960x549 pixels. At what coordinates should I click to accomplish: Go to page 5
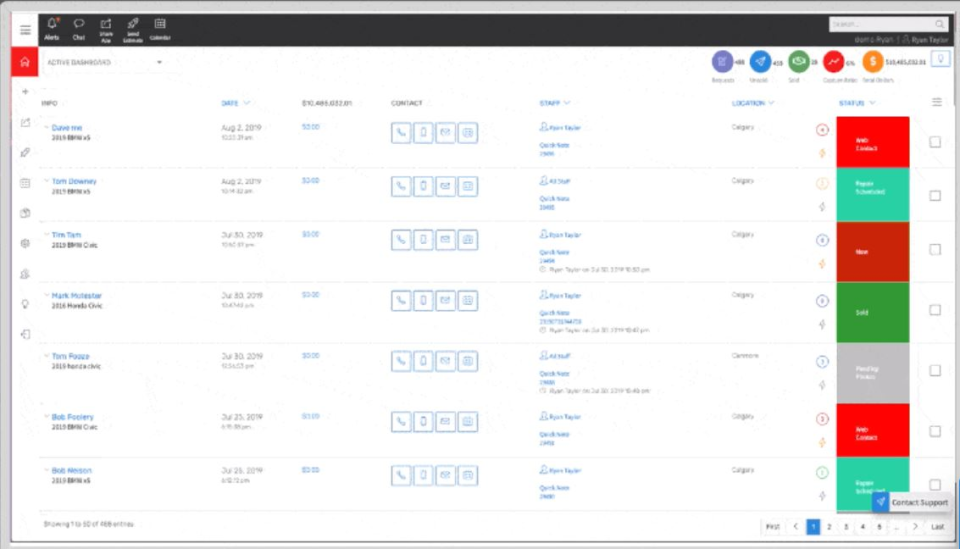coord(879,526)
